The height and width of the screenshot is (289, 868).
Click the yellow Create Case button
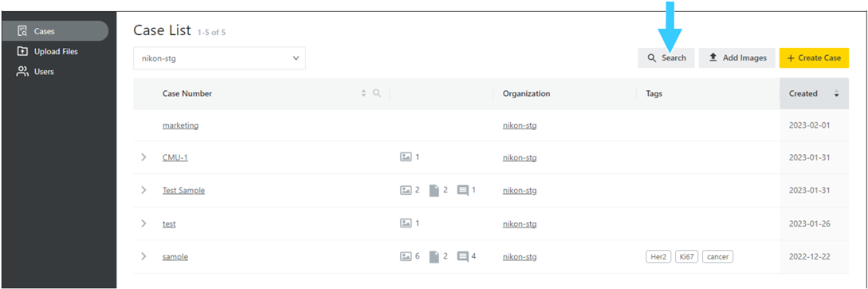click(x=814, y=57)
